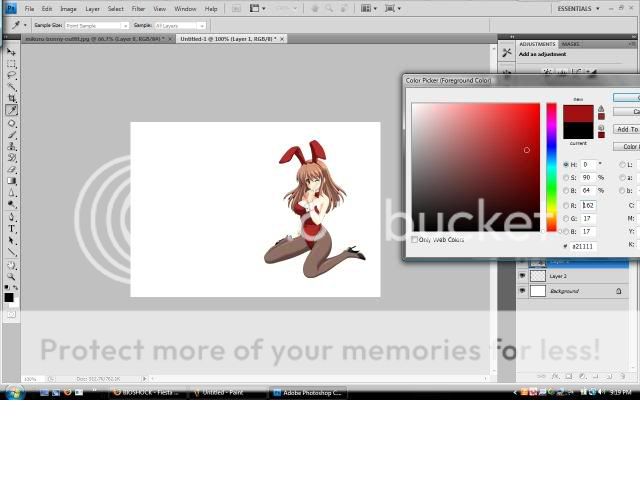Select the Horizontal Type tool
The image size is (640, 485).
click(11, 229)
